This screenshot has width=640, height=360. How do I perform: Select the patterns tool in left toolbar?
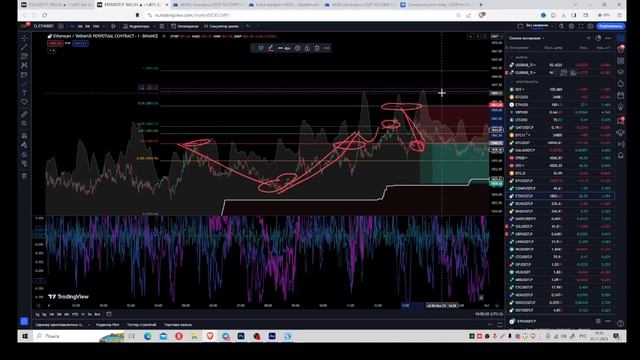(x=24, y=65)
